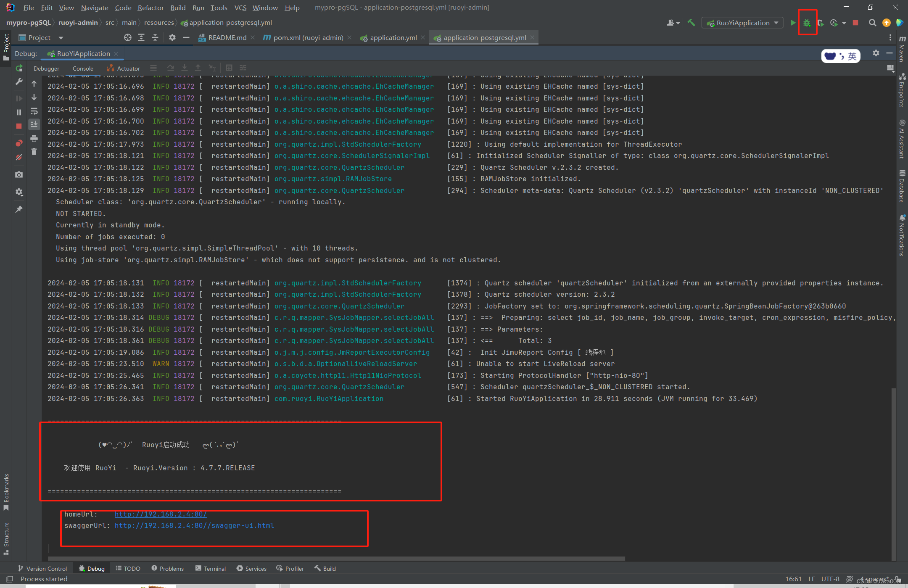Screen dimensions: 908x588
Task: Toggle Mute Breakpoints icon
Action: coord(19,157)
